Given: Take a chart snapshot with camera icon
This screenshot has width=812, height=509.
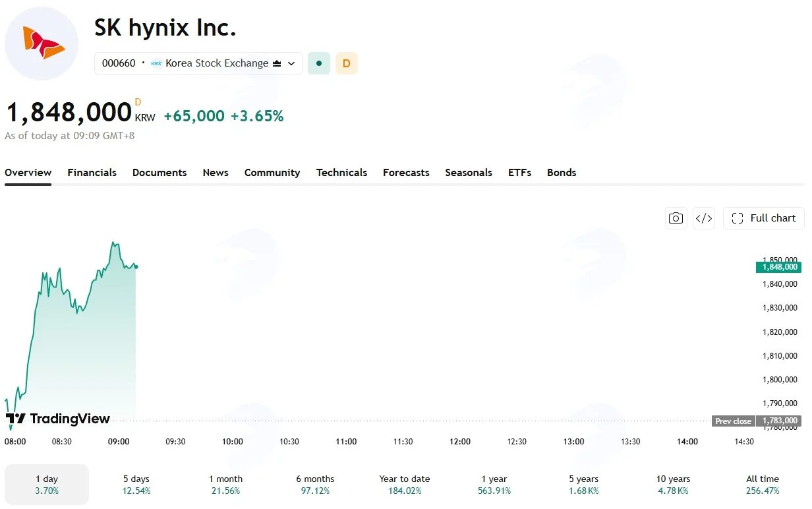Looking at the screenshot, I should point(676,218).
